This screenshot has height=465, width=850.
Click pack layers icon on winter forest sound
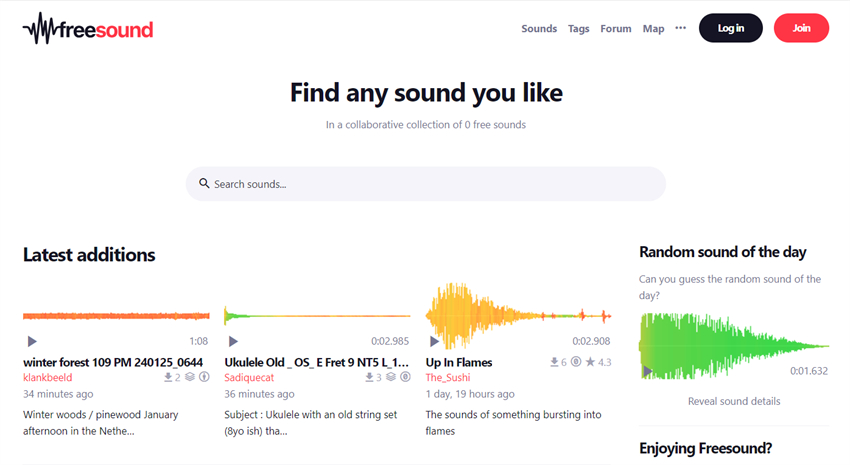click(x=190, y=377)
